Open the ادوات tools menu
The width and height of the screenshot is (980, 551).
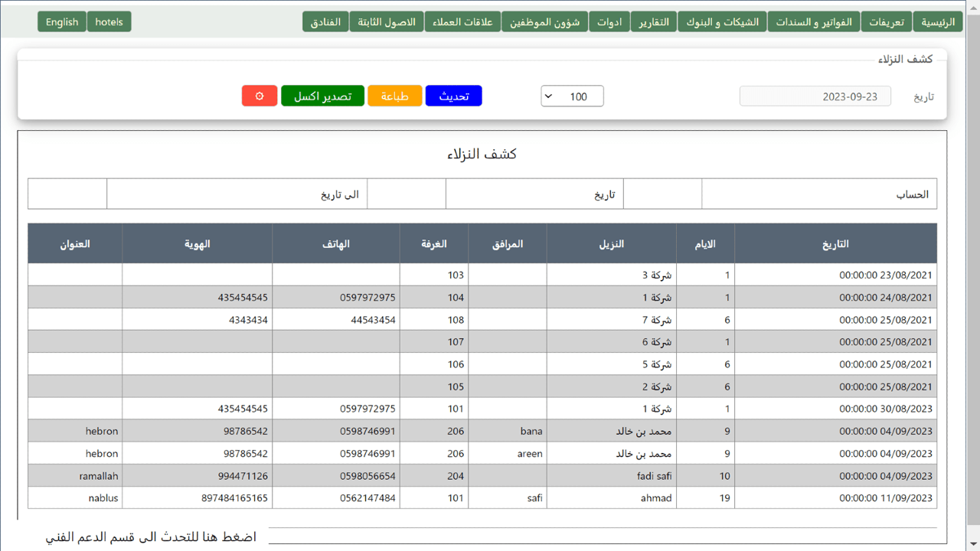pyautogui.click(x=609, y=21)
